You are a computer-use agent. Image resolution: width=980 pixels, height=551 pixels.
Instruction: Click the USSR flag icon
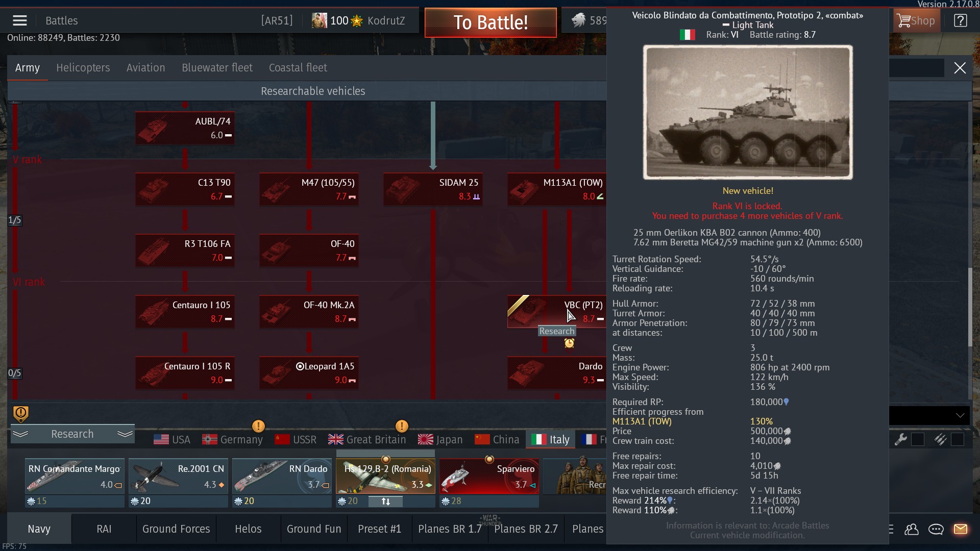(282, 439)
